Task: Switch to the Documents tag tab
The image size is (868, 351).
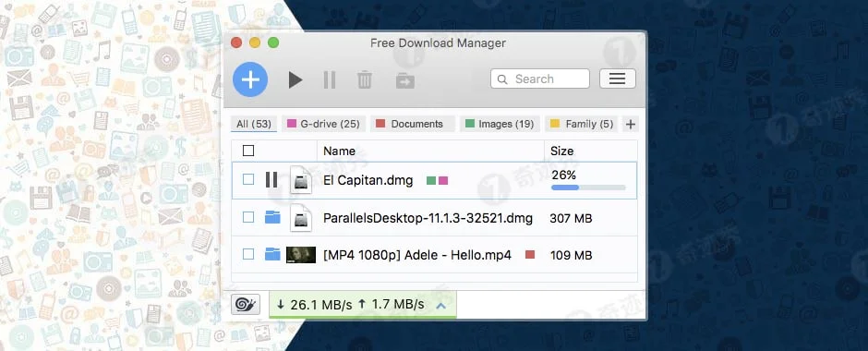Action: [413, 124]
